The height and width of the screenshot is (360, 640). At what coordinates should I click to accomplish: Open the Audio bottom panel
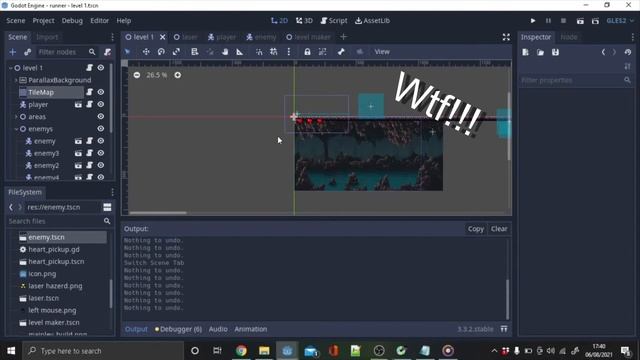(218, 329)
